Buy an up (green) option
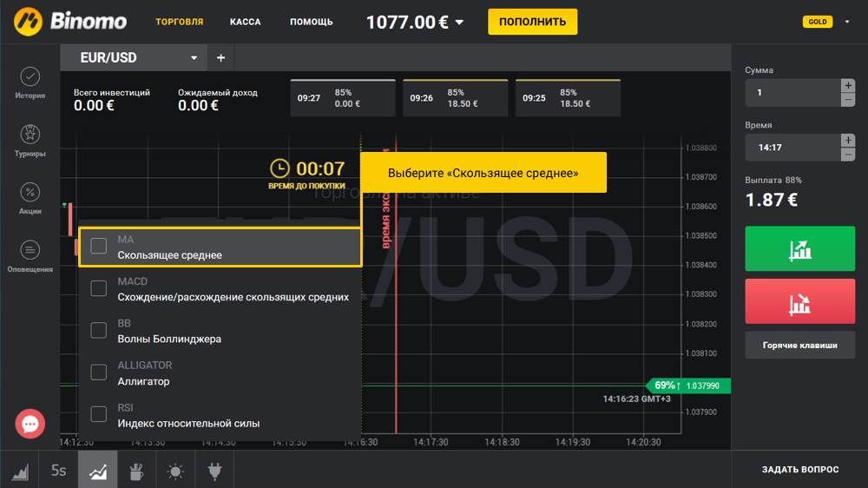Viewport: 868px width, 488px height. (800, 248)
